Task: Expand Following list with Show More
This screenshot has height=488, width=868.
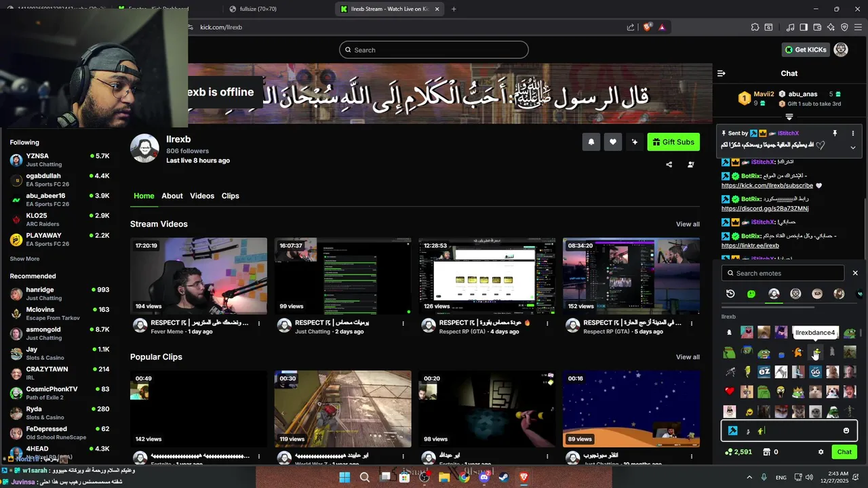Action: click(x=24, y=259)
